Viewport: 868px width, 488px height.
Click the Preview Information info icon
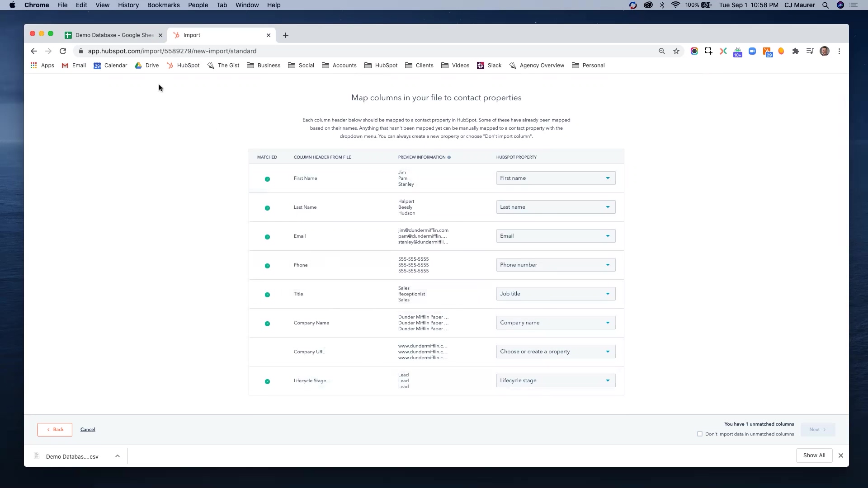[x=449, y=157]
